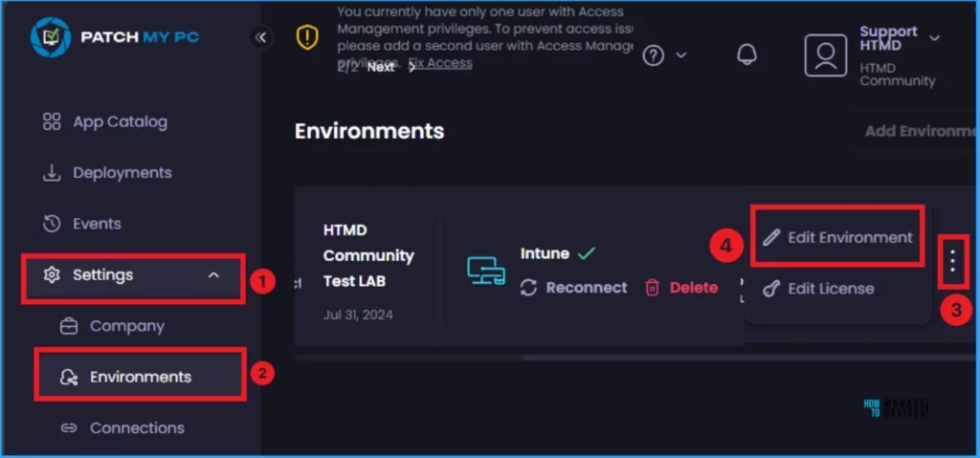Click the Events history clock icon

(52, 224)
